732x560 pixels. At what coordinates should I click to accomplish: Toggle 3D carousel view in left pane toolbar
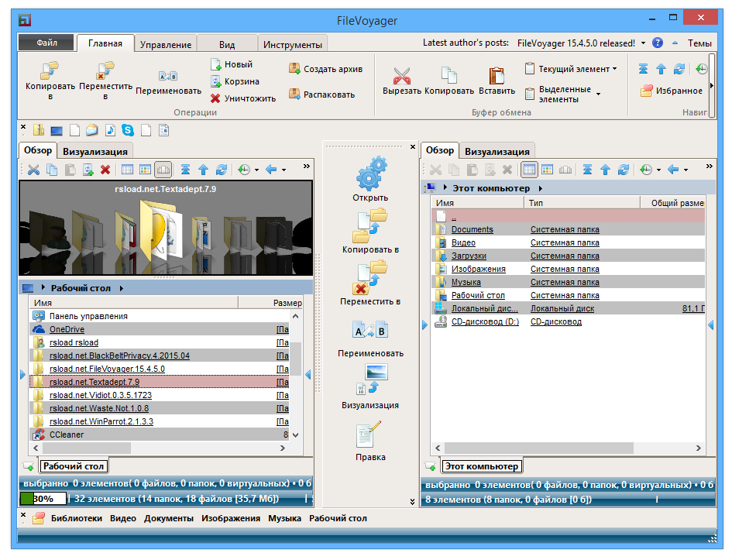(x=163, y=170)
